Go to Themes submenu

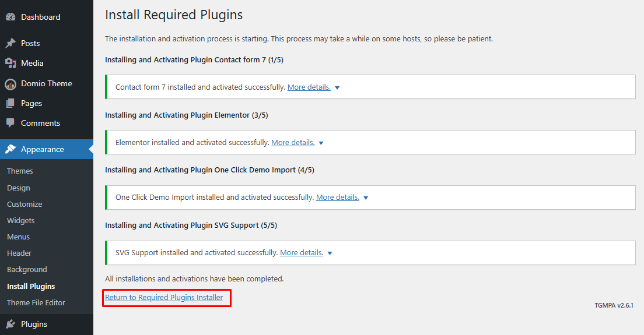(x=20, y=171)
